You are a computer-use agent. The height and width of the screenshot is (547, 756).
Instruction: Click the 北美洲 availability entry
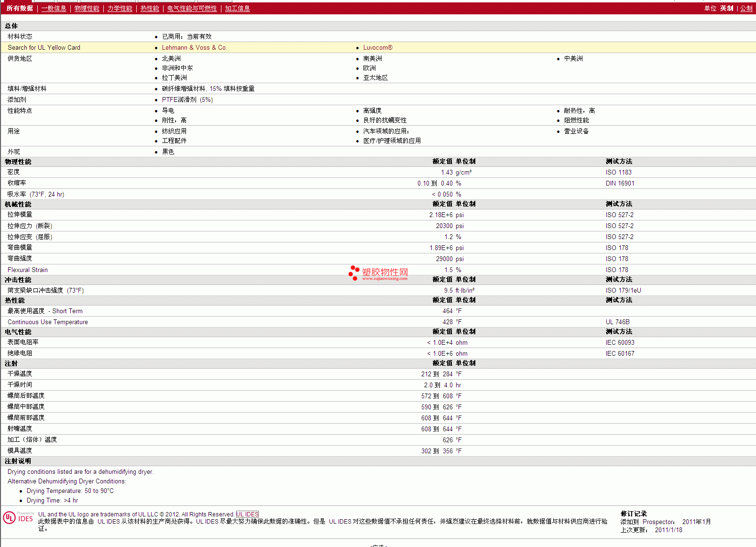[171, 58]
